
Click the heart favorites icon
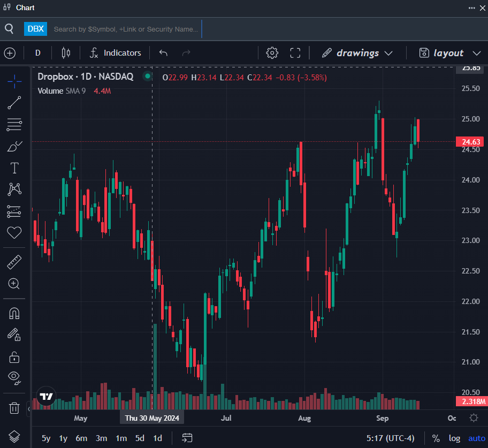pyautogui.click(x=14, y=232)
